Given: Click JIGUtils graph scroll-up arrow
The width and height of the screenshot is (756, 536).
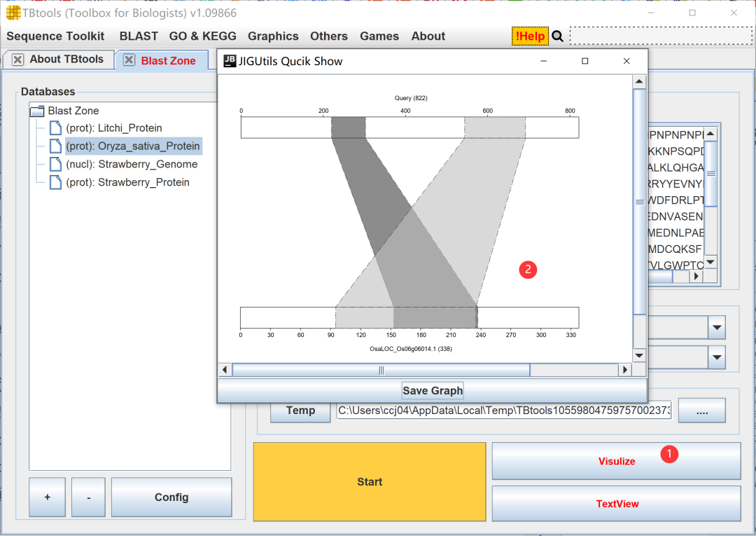Looking at the screenshot, I should click(639, 81).
